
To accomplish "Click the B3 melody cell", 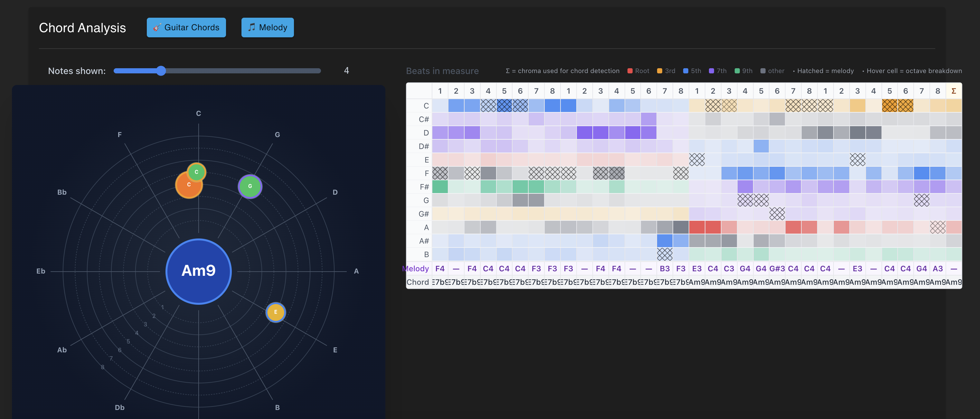I will click(664, 268).
